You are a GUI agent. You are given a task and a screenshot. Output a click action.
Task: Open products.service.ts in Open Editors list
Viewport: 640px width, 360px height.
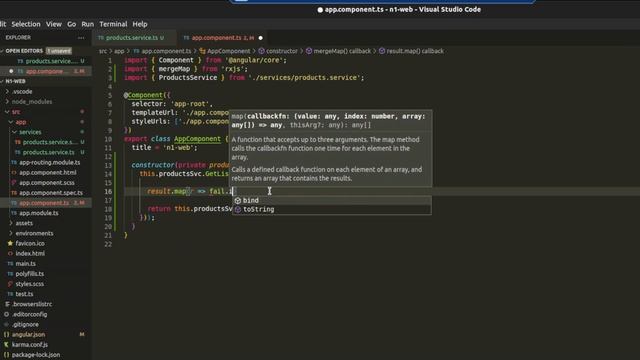(51, 61)
